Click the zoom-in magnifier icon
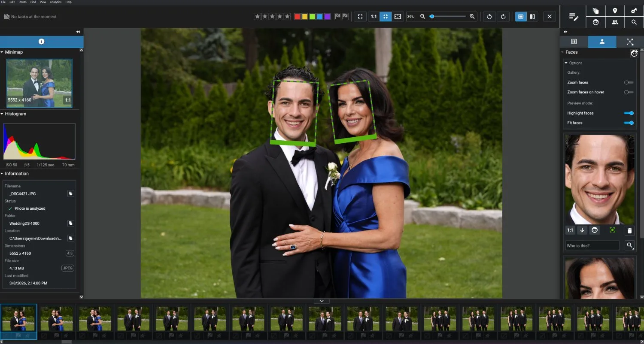The height and width of the screenshot is (344, 644). (x=472, y=17)
